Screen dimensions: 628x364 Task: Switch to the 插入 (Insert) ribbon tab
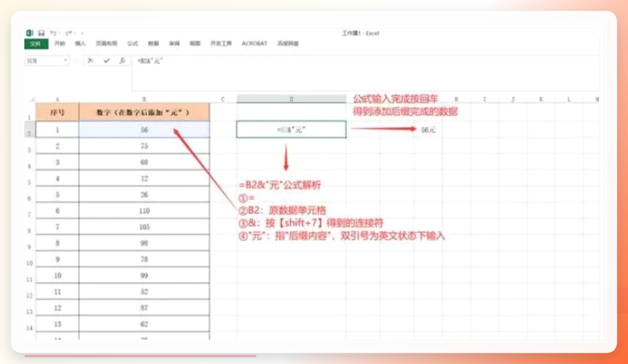click(80, 43)
